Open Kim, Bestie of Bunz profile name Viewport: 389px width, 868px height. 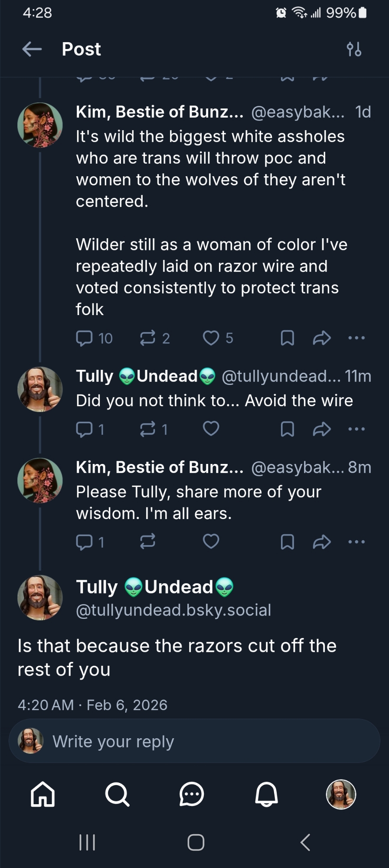click(160, 112)
